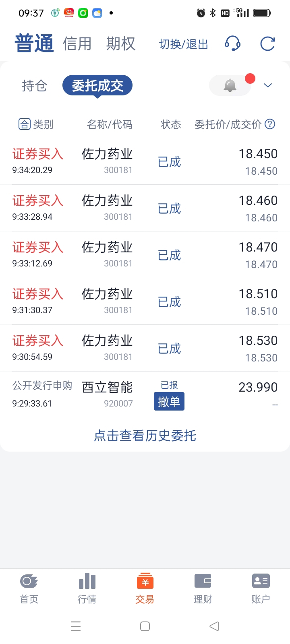Expand the chevron dropdown beside the bell
Screen dimensions: 290x644
(268, 85)
